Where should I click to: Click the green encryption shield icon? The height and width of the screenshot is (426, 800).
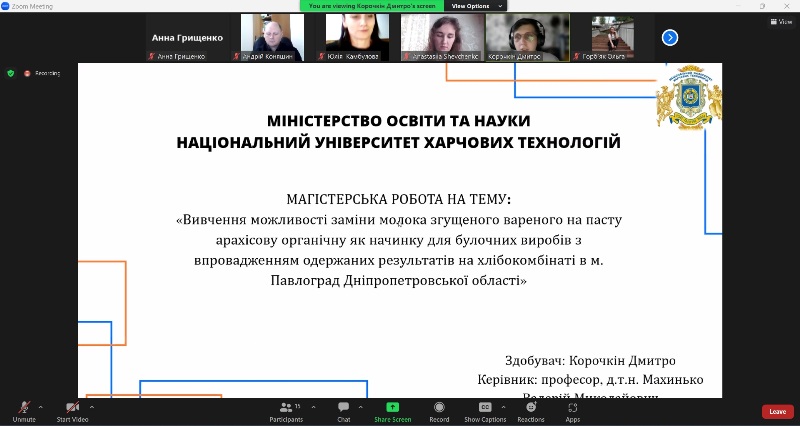coord(10,73)
